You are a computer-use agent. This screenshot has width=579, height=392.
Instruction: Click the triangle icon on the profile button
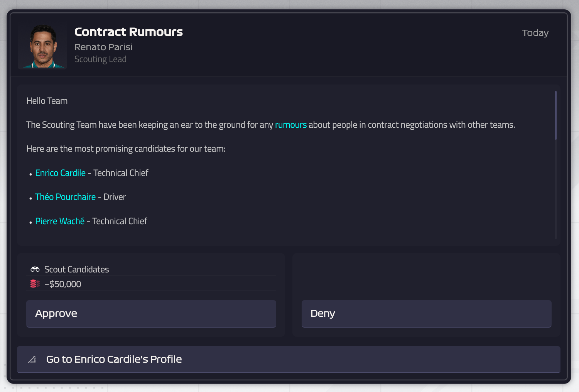(32, 360)
